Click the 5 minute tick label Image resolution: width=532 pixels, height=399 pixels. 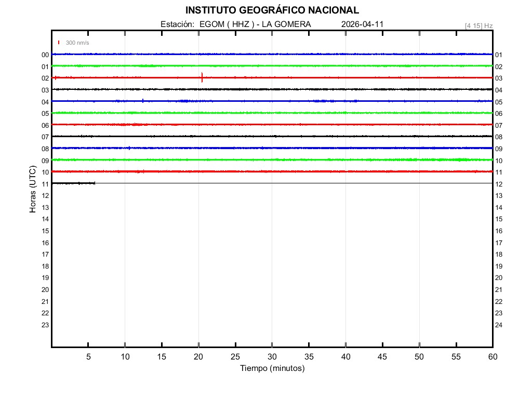point(88,357)
